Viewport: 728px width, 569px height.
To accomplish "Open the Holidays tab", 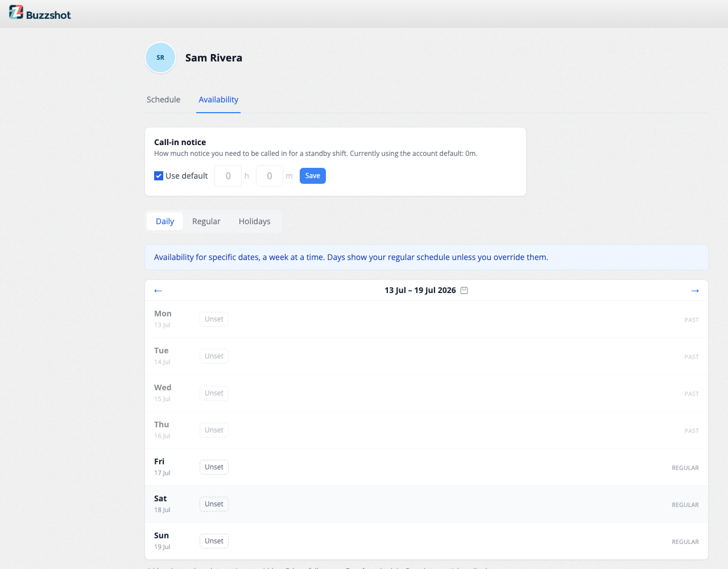I will click(x=254, y=221).
